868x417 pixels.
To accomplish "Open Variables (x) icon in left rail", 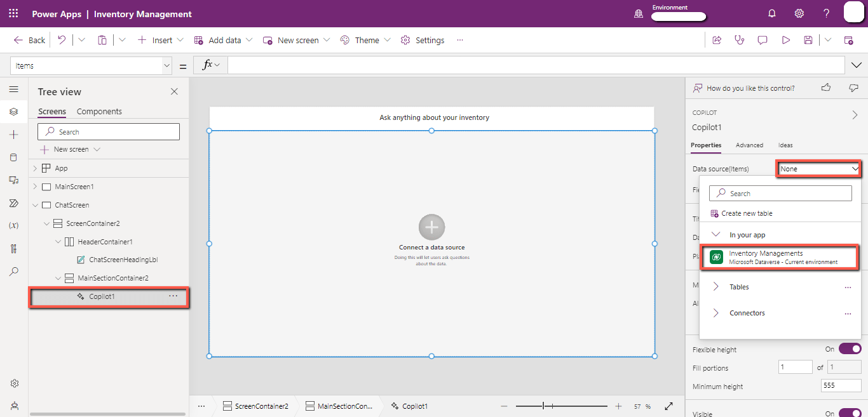I will [14, 226].
